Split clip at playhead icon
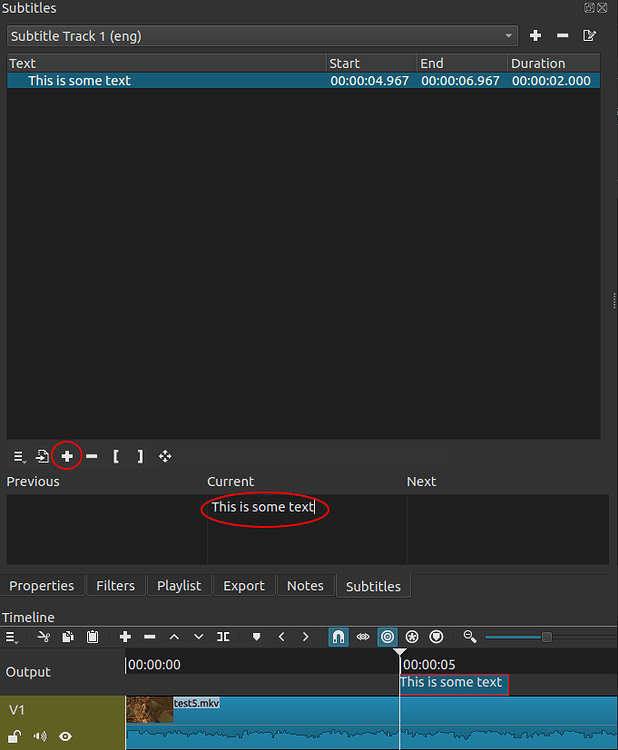618x750 pixels. [223, 637]
